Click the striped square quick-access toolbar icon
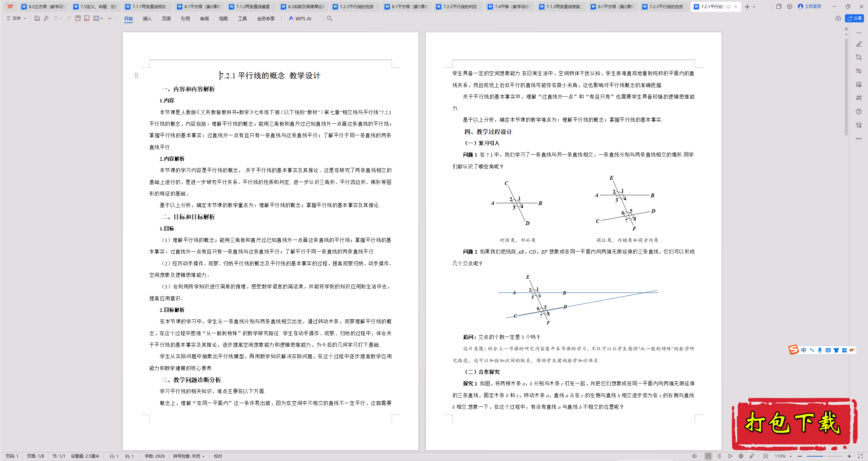This screenshot has height=461, width=868. click(x=96, y=19)
